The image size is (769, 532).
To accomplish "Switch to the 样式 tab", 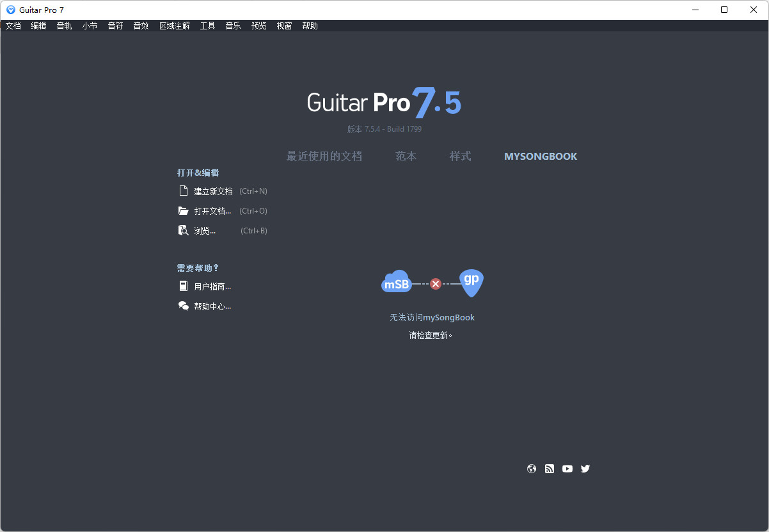I will coord(461,156).
